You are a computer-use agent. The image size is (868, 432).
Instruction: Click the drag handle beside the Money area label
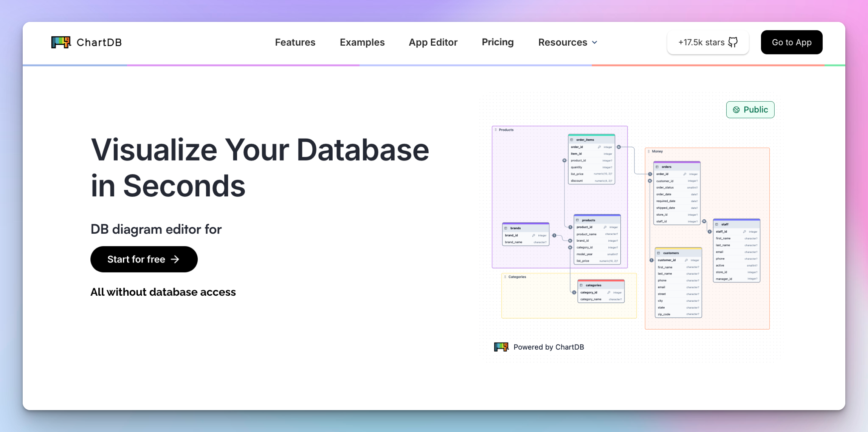648,151
